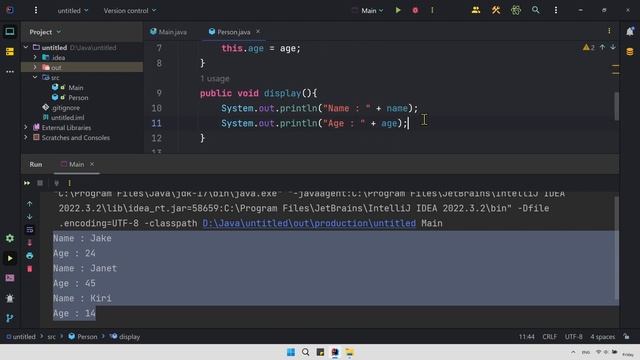Image resolution: width=640 pixels, height=360 pixels.
Task: Go to next highlighted error arrow
Action: [x=613, y=47]
